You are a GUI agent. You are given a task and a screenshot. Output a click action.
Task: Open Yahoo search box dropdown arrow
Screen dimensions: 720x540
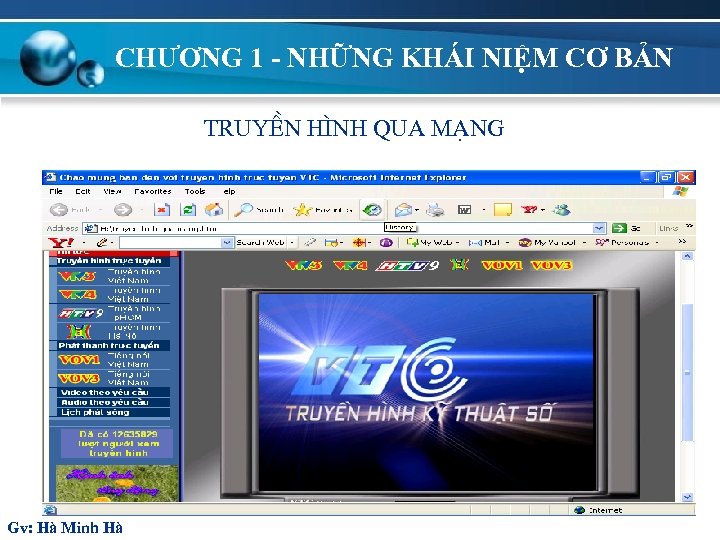[x=227, y=242]
